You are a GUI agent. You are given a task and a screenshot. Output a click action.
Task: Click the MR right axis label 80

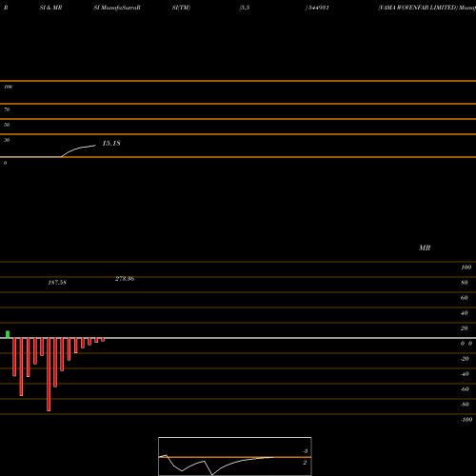[x=465, y=283]
